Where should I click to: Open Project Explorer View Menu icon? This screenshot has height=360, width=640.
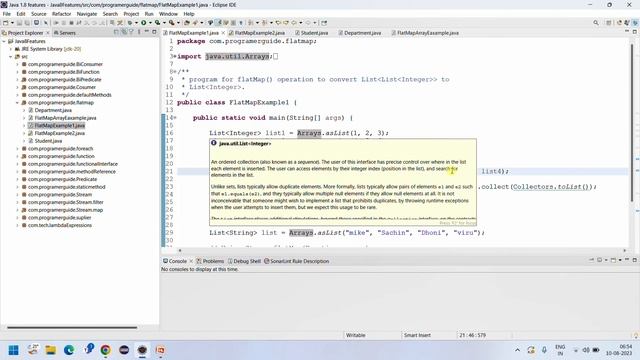[x=139, y=32]
